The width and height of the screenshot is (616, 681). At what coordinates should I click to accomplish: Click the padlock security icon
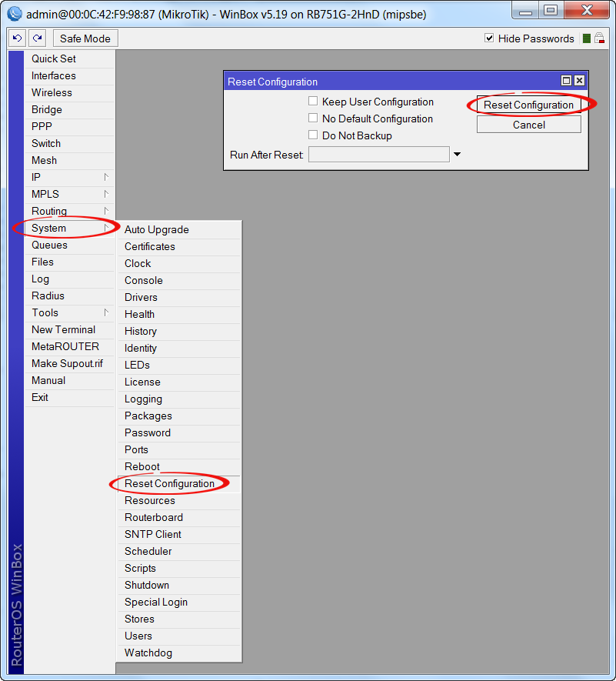599,38
